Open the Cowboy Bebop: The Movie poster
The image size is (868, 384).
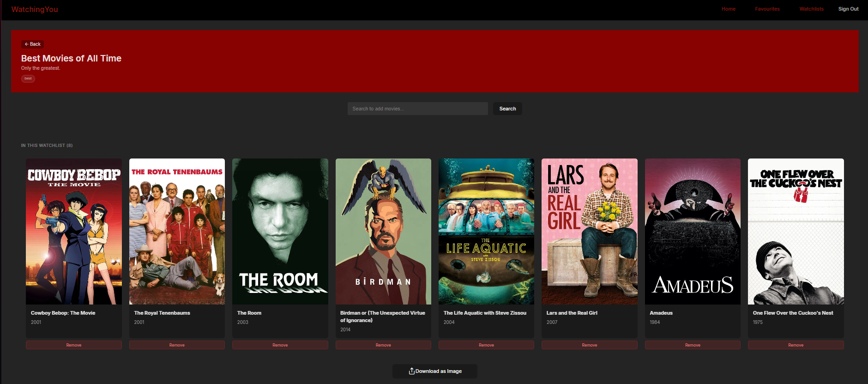click(x=74, y=232)
